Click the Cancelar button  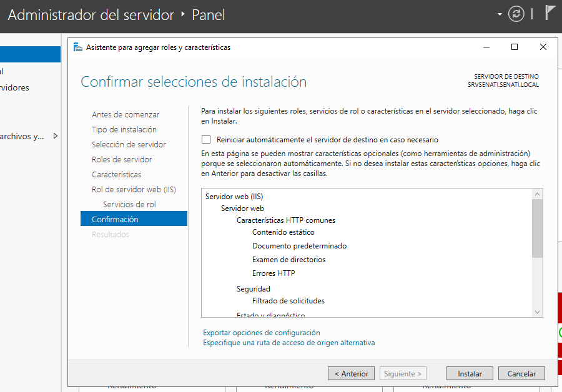(x=521, y=373)
